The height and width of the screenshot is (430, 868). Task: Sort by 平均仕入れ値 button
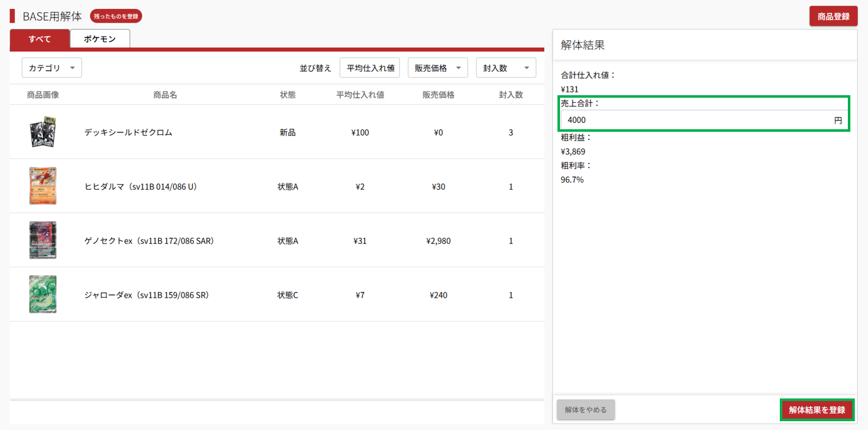point(370,68)
